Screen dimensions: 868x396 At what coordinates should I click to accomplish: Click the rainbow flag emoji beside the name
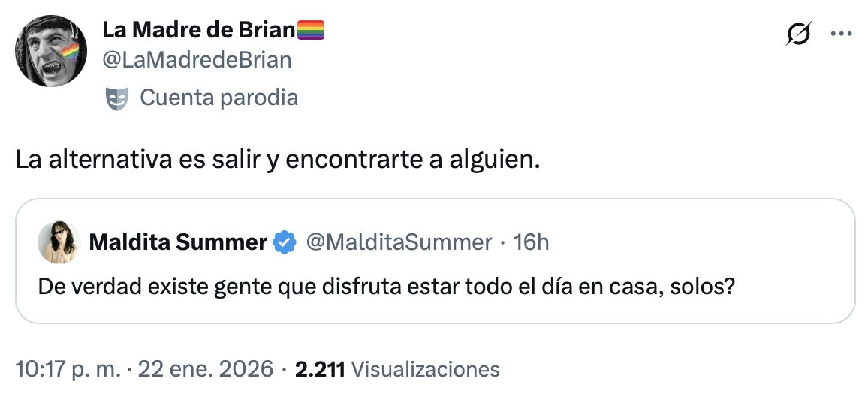312,31
